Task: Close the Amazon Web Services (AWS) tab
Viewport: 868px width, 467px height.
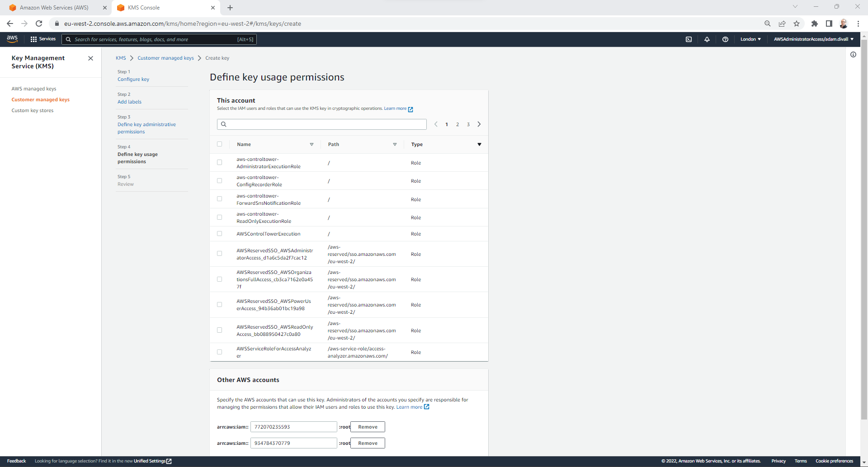Action: [105, 8]
